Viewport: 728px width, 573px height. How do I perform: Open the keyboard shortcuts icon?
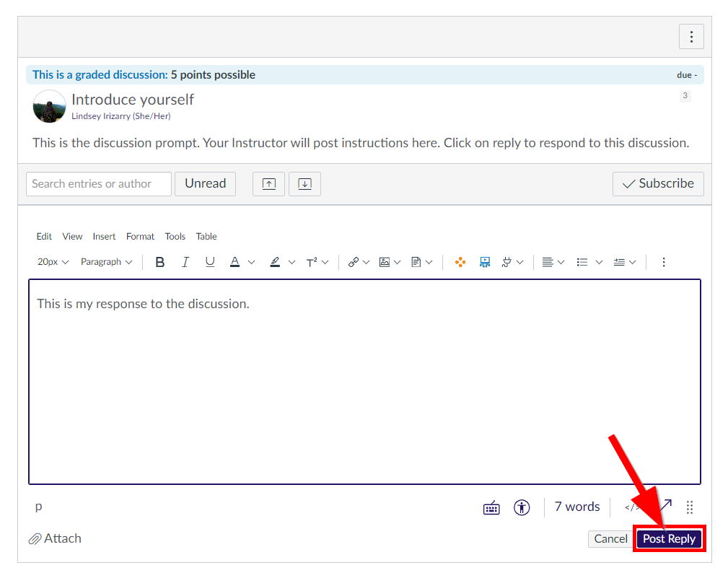point(491,507)
